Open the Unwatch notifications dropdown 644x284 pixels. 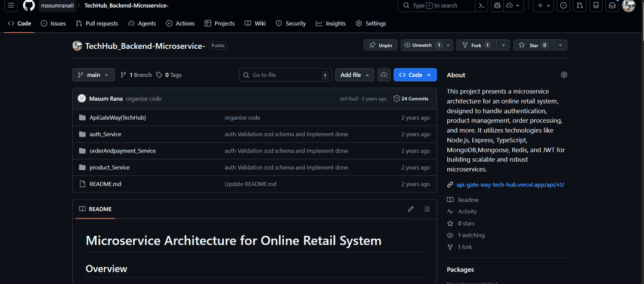click(x=427, y=45)
